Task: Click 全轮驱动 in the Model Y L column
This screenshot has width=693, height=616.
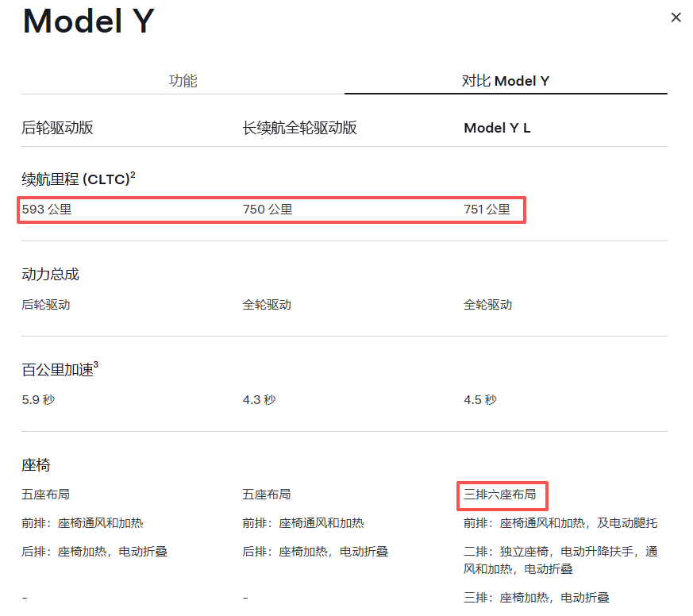Action: tap(488, 305)
